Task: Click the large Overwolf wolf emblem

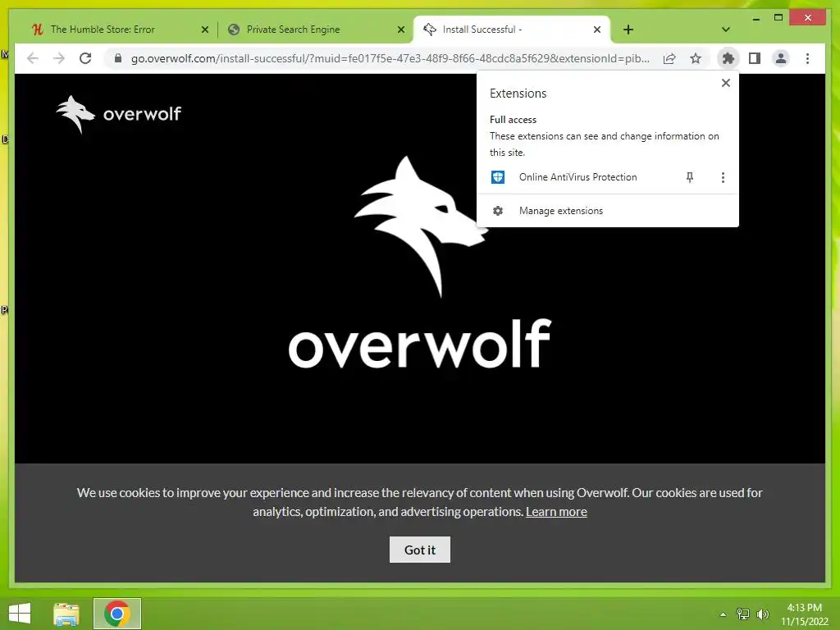Action: click(x=420, y=227)
